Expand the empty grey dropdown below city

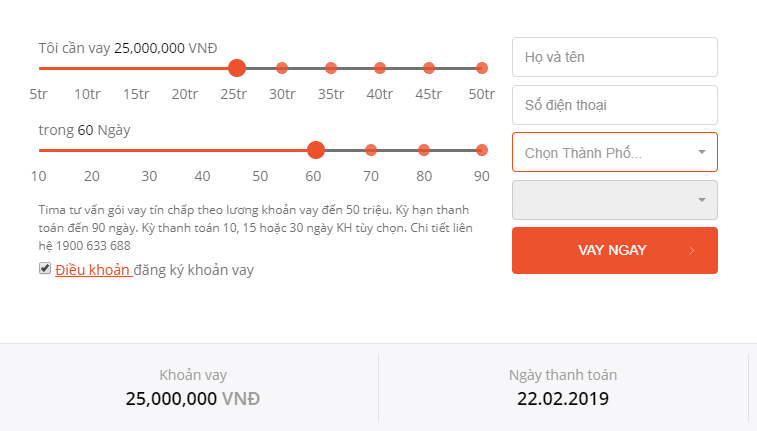615,200
